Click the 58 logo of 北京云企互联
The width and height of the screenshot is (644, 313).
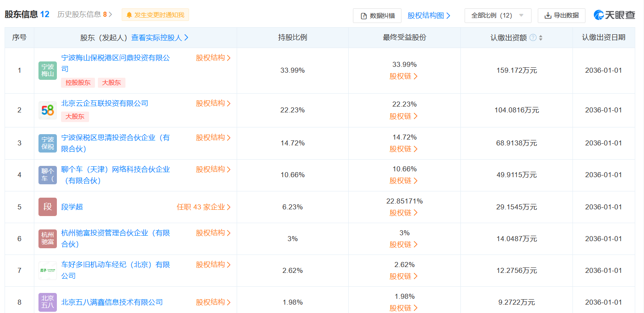click(48, 110)
